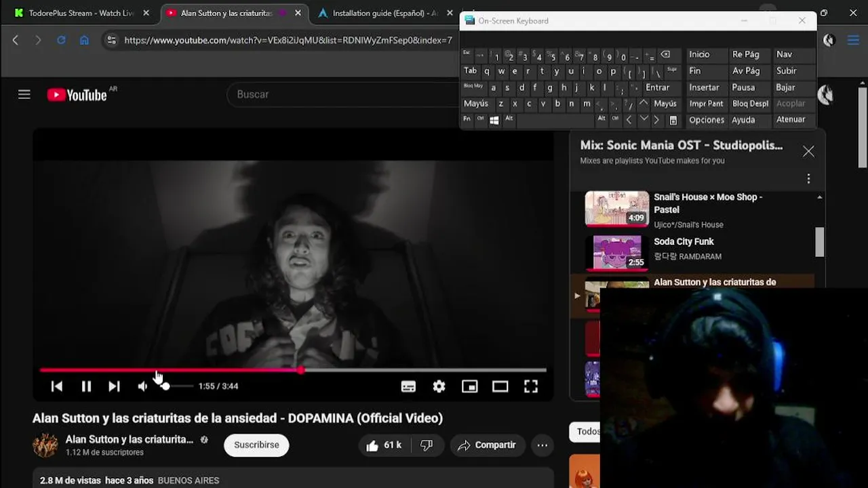Viewport: 868px width, 488px height.
Task: Select the Todos filter chip
Action: (585, 432)
